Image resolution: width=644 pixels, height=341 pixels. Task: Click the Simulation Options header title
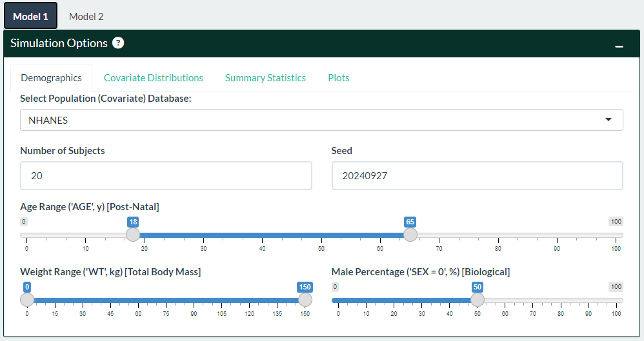coord(59,43)
